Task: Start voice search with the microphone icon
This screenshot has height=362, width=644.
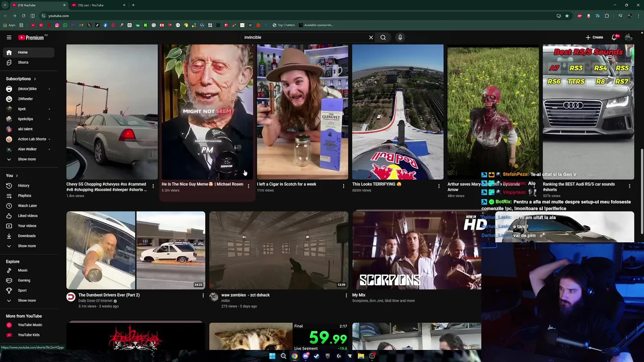Action: (400, 37)
